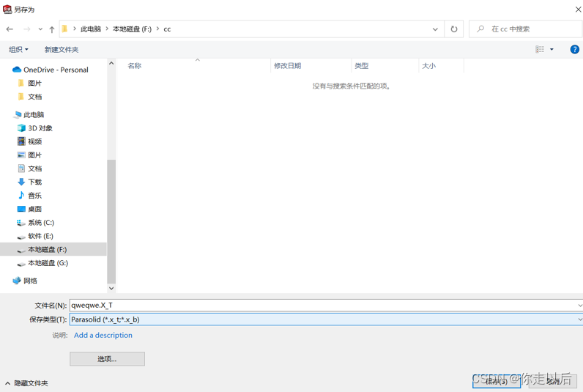Open 选项... button
Image resolution: width=583 pixels, height=392 pixels.
[x=107, y=359]
